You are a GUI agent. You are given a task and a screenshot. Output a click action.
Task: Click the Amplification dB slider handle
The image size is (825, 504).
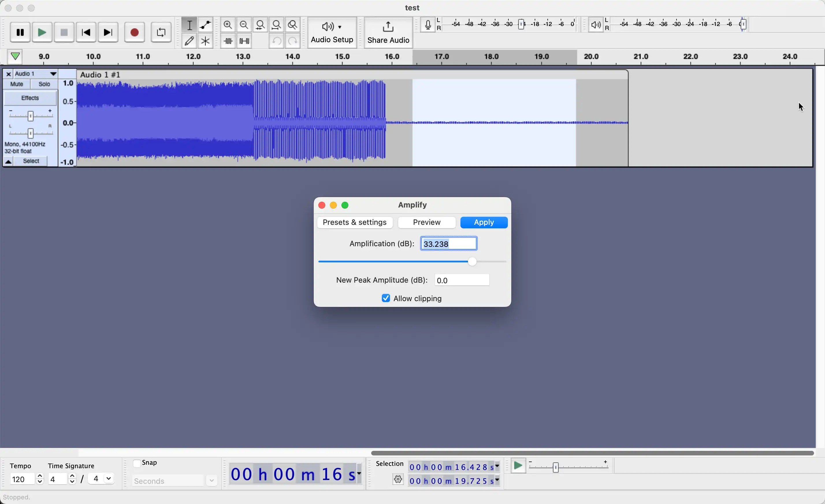472,262
